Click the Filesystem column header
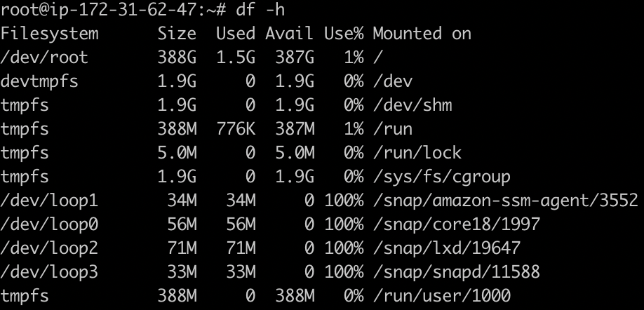The image size is (644, 310). pyautogui.click(x=49, y=34)
